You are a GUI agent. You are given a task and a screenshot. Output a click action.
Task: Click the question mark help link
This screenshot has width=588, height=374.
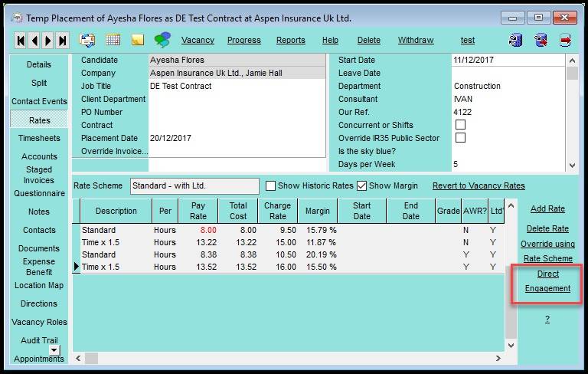(x=547, y=319)
